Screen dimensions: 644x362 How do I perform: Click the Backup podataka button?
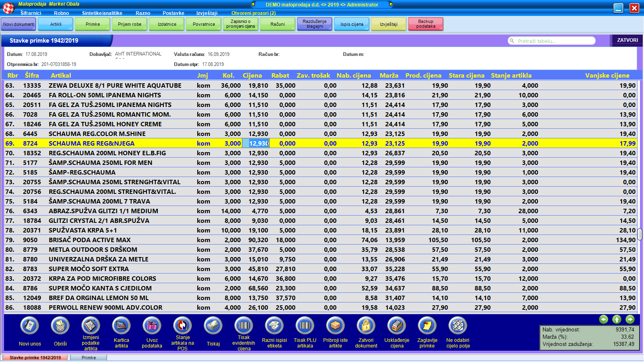pyautogui.click(x=425, y=24)
